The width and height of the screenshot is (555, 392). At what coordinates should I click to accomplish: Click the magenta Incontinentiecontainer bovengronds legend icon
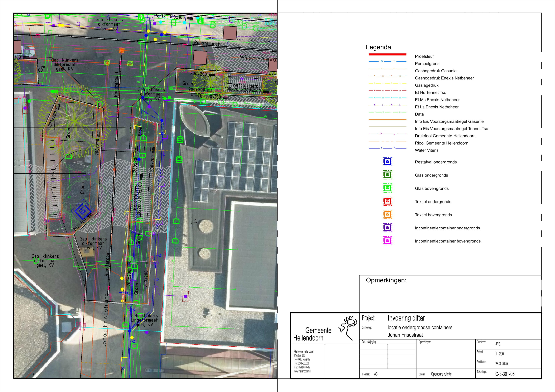click(x=387, y=241)
